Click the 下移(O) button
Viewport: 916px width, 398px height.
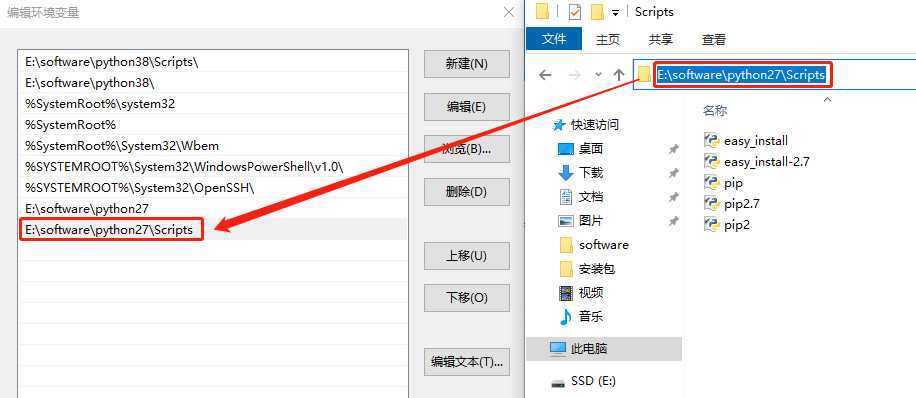pyautogui.click(x=467, y=298)
